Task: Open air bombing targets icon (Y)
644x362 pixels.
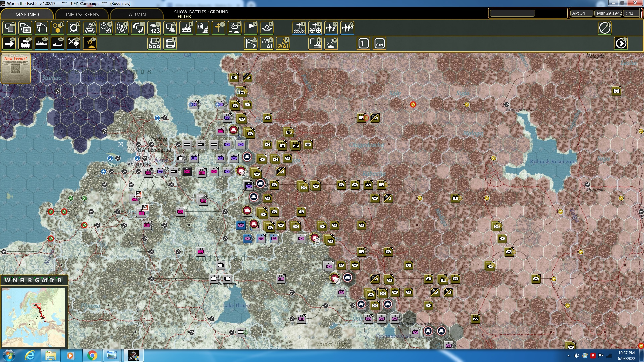Action: (x=315, y=28)
